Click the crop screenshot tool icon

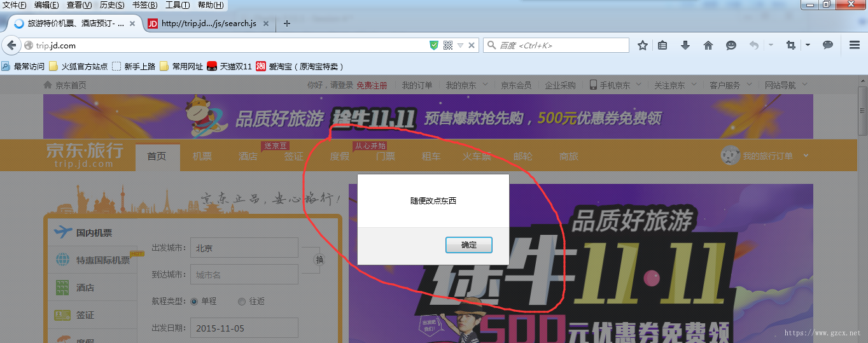tap(791, 45)
